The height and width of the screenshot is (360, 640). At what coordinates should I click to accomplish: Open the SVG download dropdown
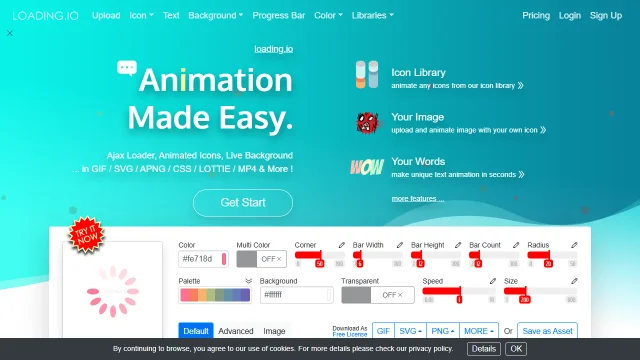pos(410,331)
